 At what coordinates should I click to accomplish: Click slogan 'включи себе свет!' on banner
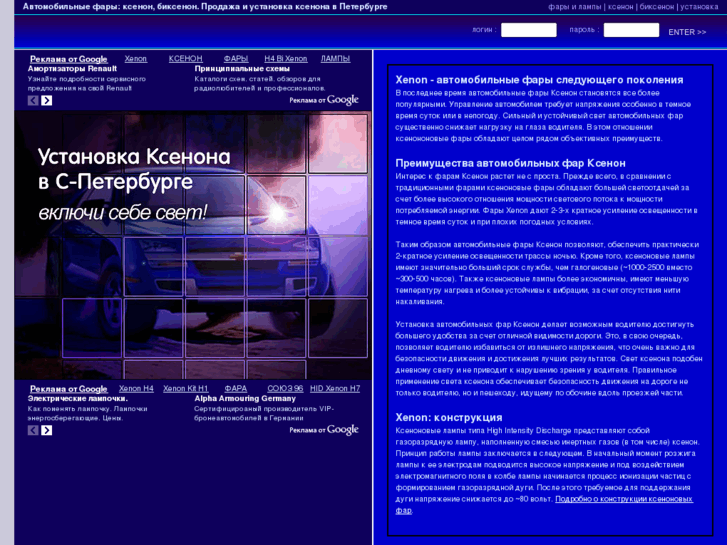click(x=122, y=213)
